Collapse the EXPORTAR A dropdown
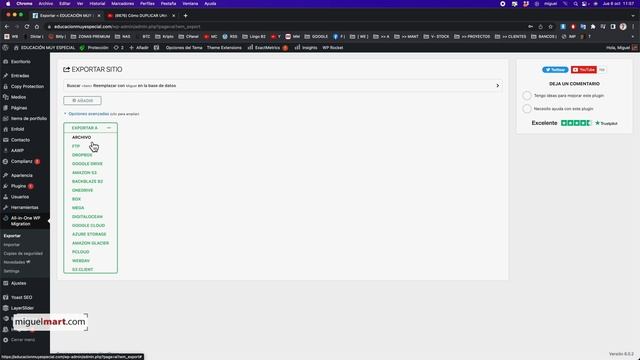Image resolution: width=640 pixels, height=360 pixels. [x=91, y=128]
